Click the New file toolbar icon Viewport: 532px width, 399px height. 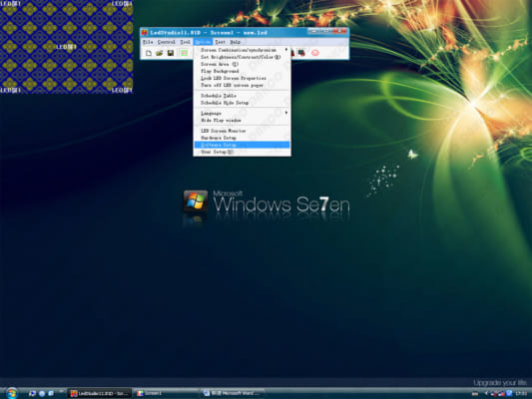149,53
